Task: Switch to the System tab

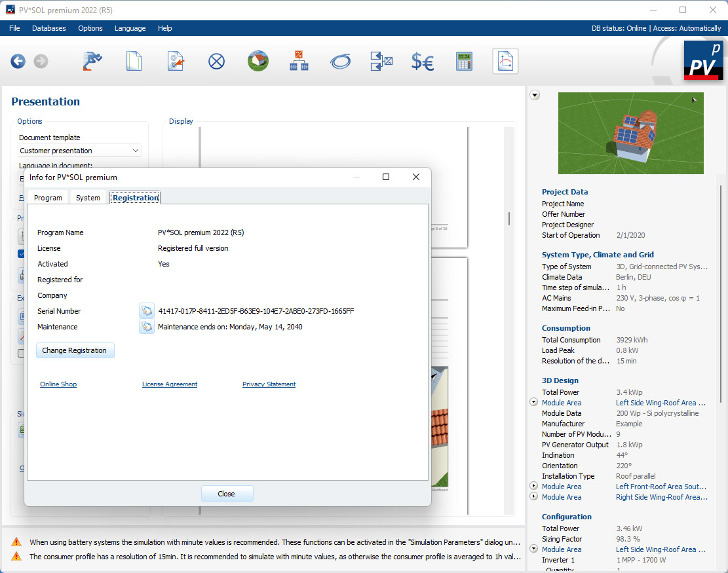Action: 88,198
